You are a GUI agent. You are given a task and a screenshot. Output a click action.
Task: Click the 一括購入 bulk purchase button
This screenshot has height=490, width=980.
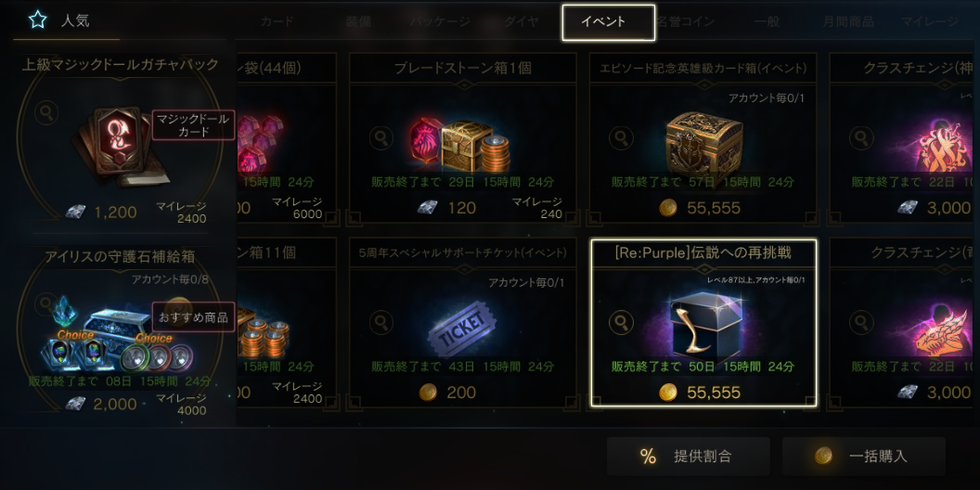pos(864,457)
